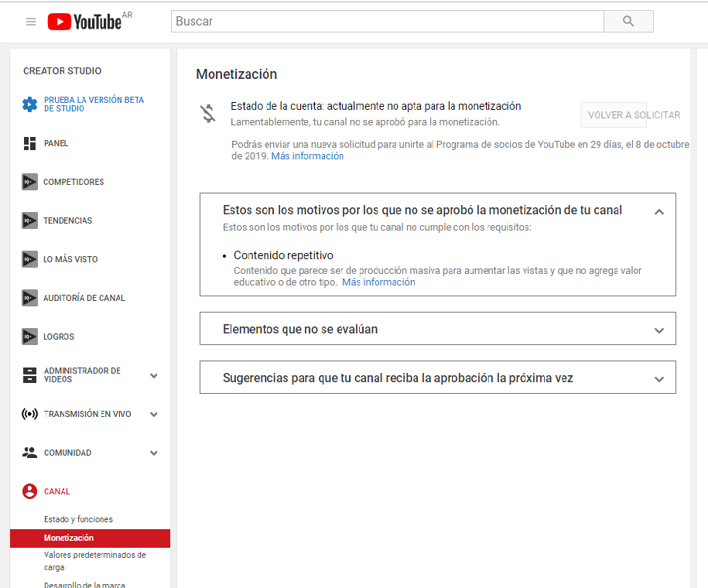The image size is (708, 588).
Task: Expand Sugerencias para aprobación section chevron
Action: click(x=659, y=379)
